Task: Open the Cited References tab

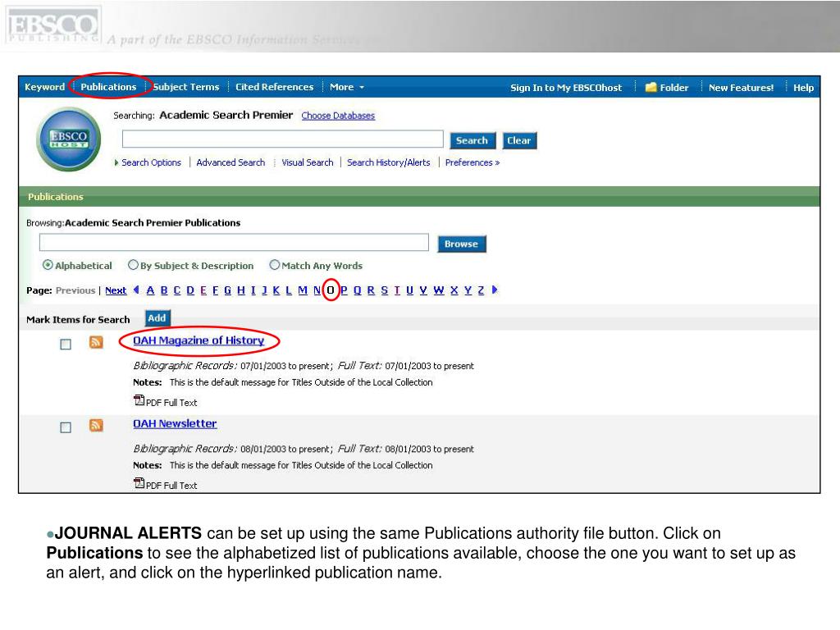Action: [x=274, y=87]
